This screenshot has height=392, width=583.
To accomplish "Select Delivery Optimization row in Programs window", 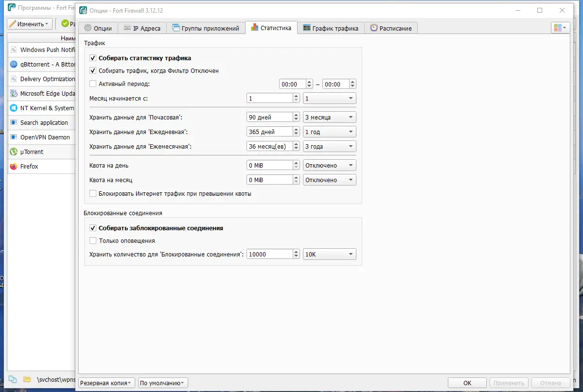I will (x=41, y=79).
